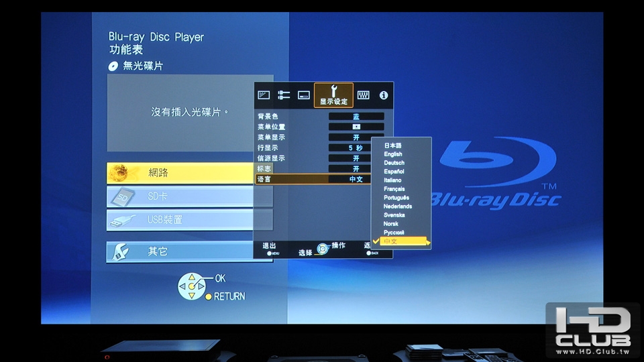Open the 语言 value 中文 dropdown
This screenshot has width=644, height=362.
(356, 180)
